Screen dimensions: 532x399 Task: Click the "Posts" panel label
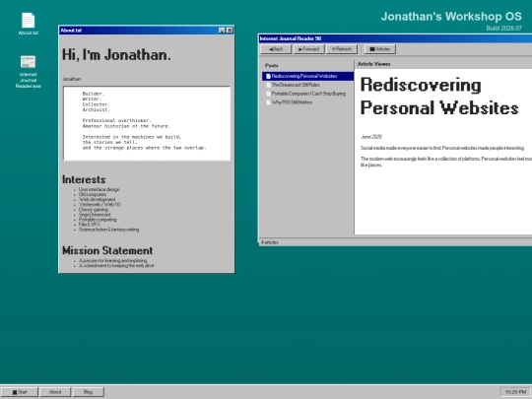(x=272, y=65)
